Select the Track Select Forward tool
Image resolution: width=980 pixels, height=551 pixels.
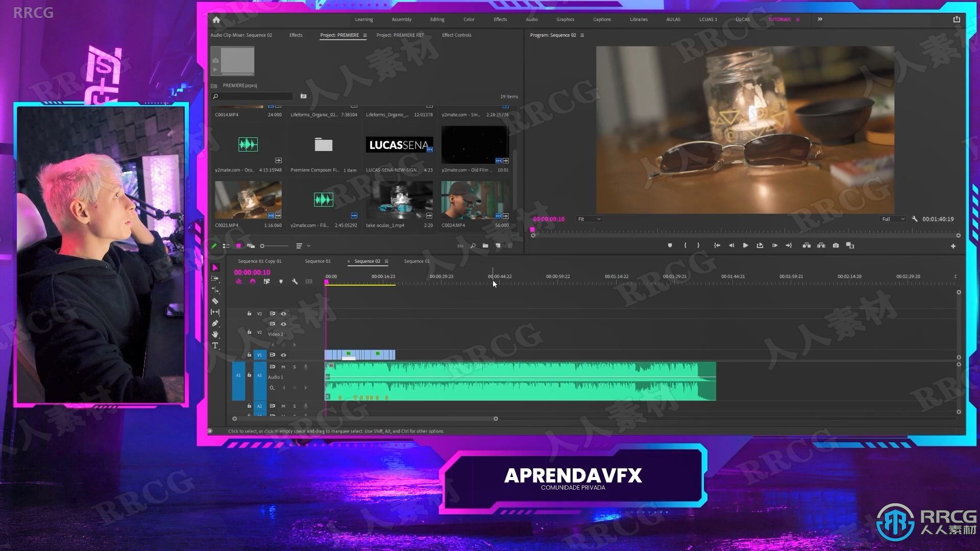point(215,279)
